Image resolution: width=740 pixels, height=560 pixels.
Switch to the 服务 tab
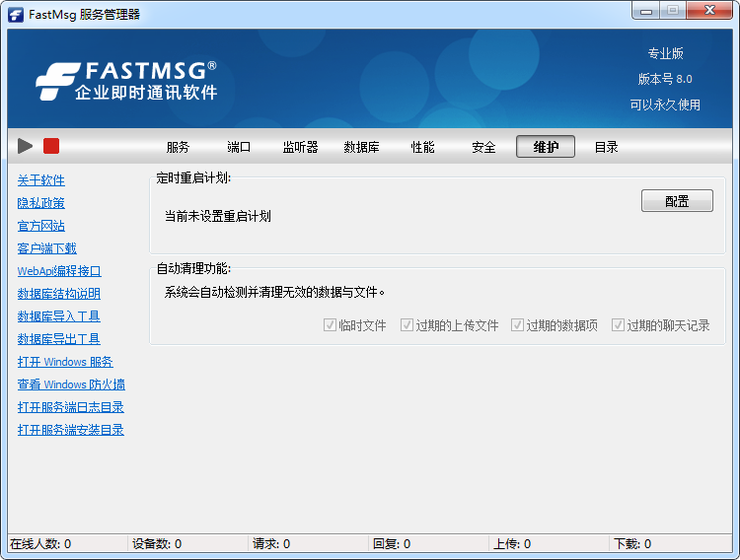click(178, 147)
